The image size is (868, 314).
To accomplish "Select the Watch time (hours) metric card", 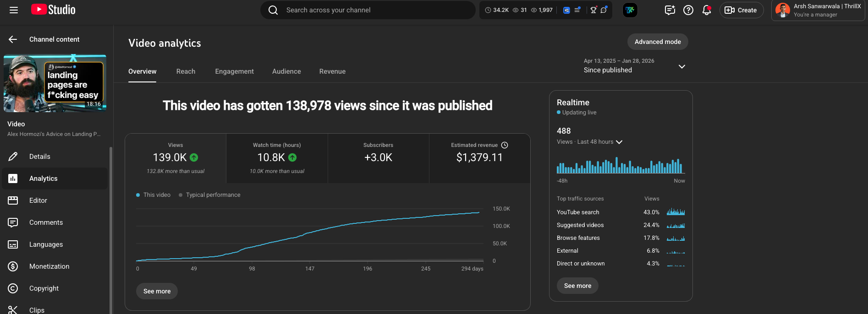I will (277, 158).
